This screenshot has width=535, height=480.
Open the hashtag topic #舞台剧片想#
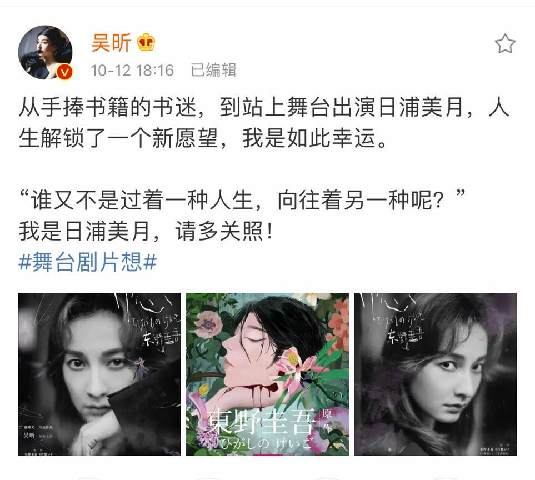point(88,262)
